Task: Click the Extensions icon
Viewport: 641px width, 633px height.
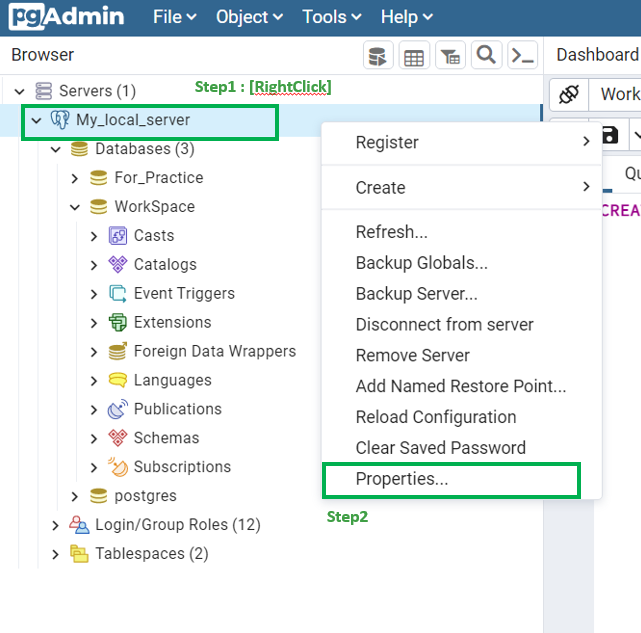Action: pyautogui.click(x=118, y=322)
